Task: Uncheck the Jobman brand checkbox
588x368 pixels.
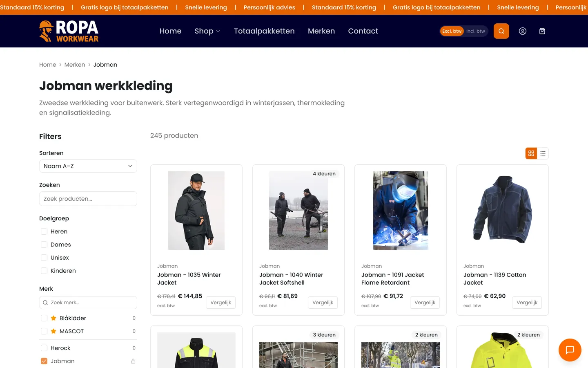Action: 44,361
